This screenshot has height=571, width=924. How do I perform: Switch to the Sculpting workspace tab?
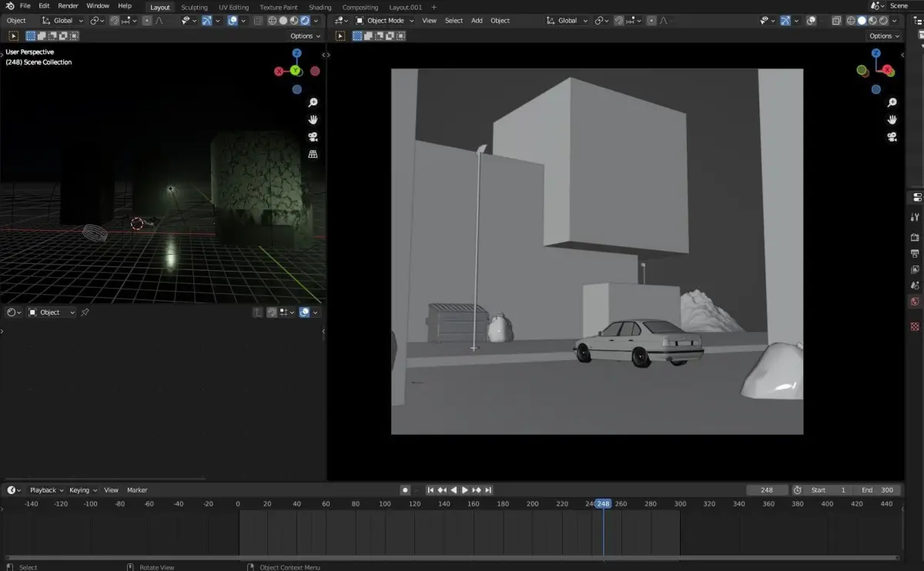pos(194,7)
